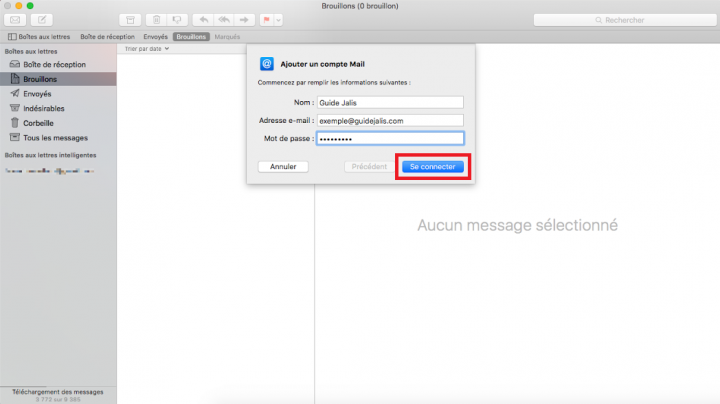Compose a new message with pencil icon
The height and width of the screenshot is (404, 720).
coord(43,19)
